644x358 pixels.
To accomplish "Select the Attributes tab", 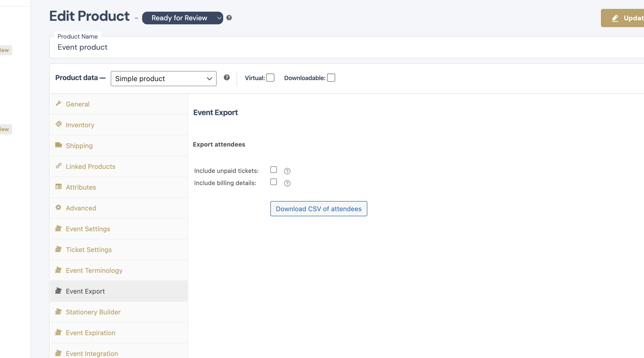I will coord(119,187).
